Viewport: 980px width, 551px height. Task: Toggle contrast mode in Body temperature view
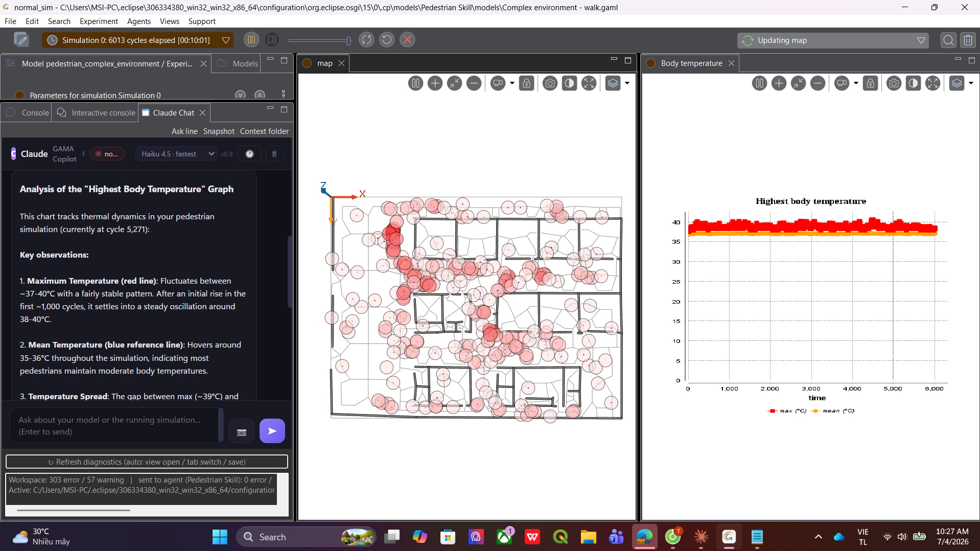913,83
